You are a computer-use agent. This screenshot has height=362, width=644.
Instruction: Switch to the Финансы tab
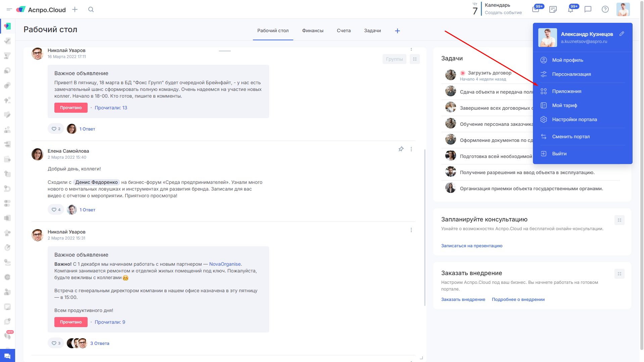313,31
